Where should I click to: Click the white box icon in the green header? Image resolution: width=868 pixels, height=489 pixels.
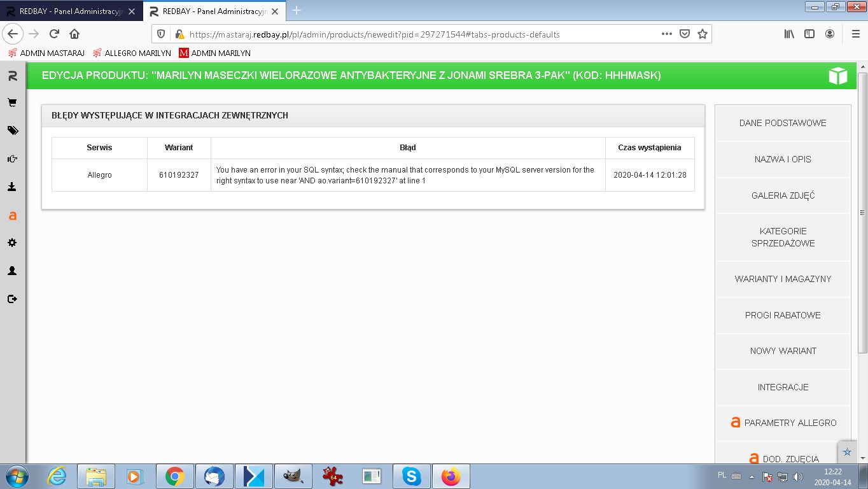pyautogui.click(x=837, y=76)
